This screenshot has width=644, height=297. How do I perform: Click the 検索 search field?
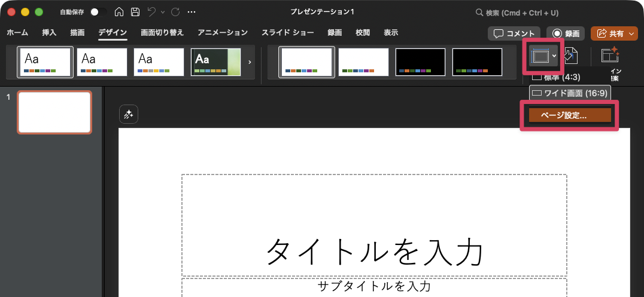[x=517, y=13]
